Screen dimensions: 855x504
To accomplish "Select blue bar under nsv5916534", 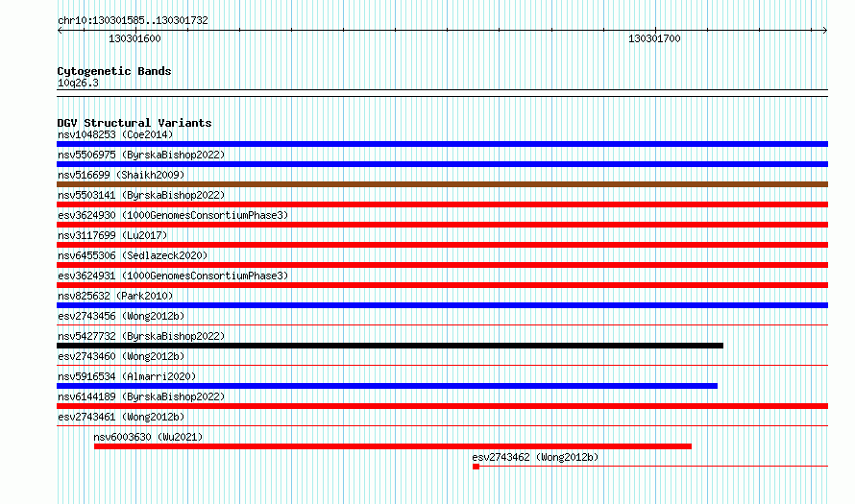I will click(x=387, y=386).
